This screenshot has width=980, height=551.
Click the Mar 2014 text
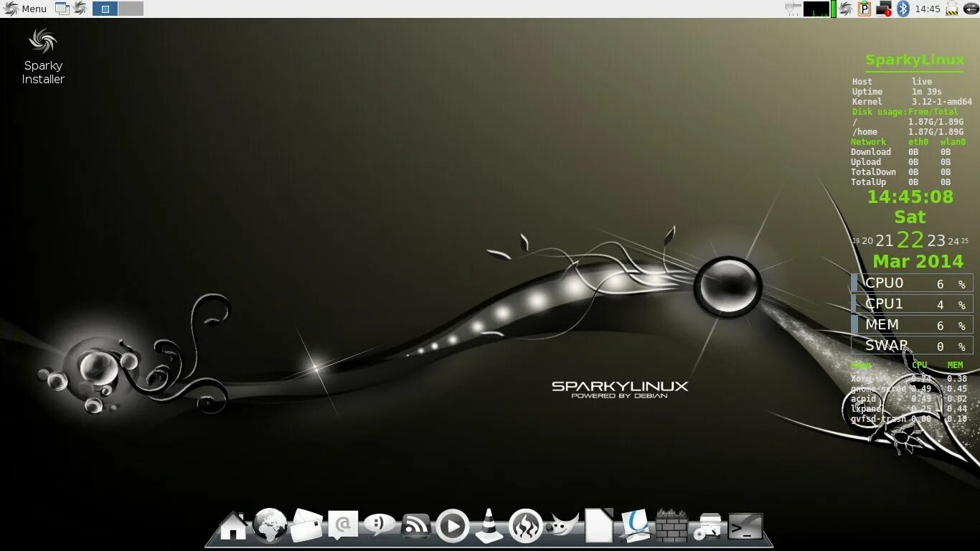918,261
